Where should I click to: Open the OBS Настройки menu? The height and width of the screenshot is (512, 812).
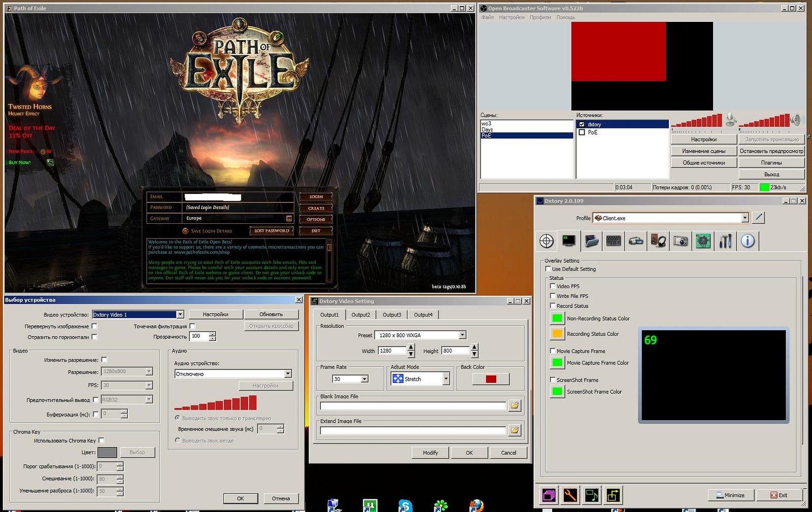tap(512, 17)
